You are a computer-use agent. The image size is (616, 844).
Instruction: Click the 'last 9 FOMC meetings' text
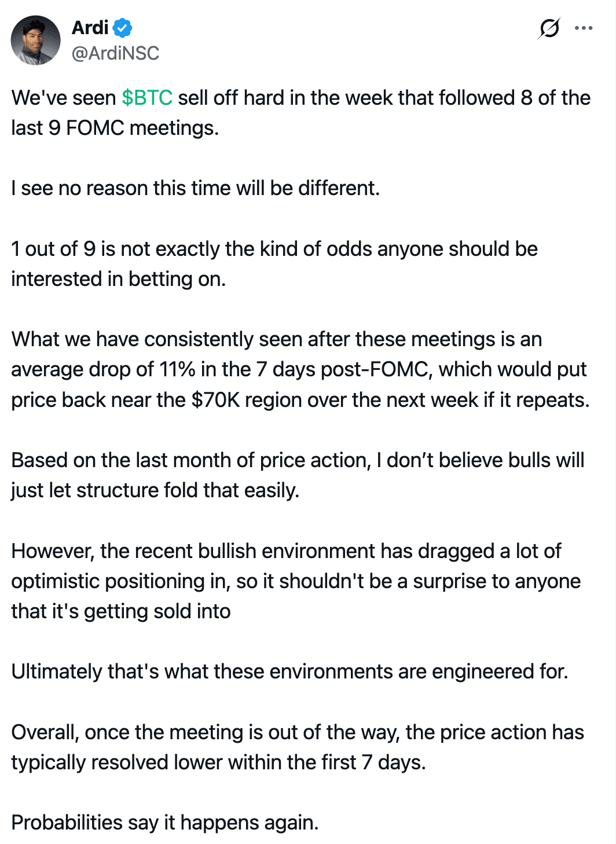tap(115, 128)
